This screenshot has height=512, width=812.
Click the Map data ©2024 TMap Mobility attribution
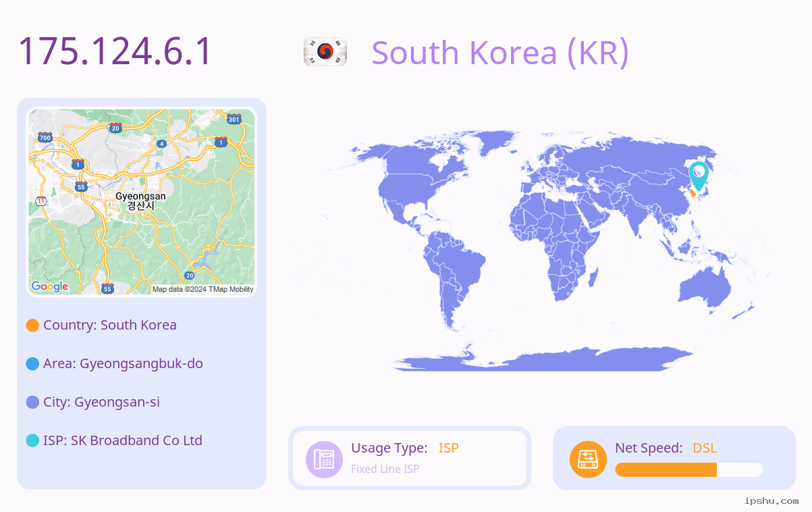pos(203,289)
